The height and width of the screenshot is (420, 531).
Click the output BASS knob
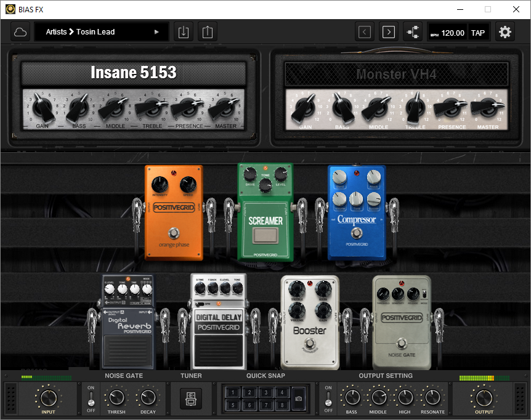pyautogui.click(x=352, y=398)
